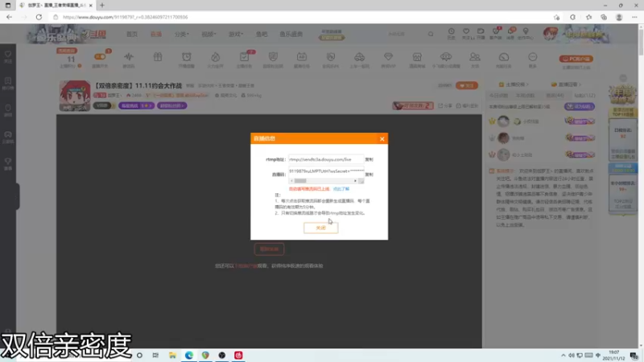This screenshot has width=644, height=362.
Task: Click the stream key horizontal scrollbar thumb
Action: [x=300, y=181]
